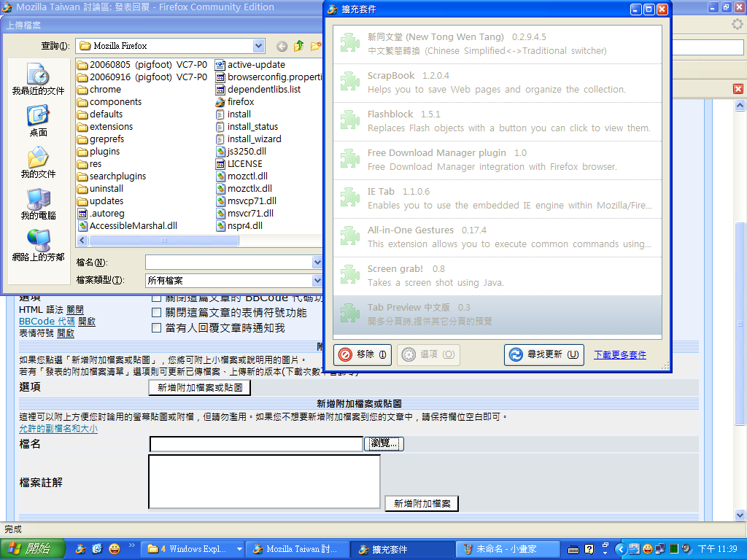Toggle the disable BBCode checkbox

tap(156, 298)
